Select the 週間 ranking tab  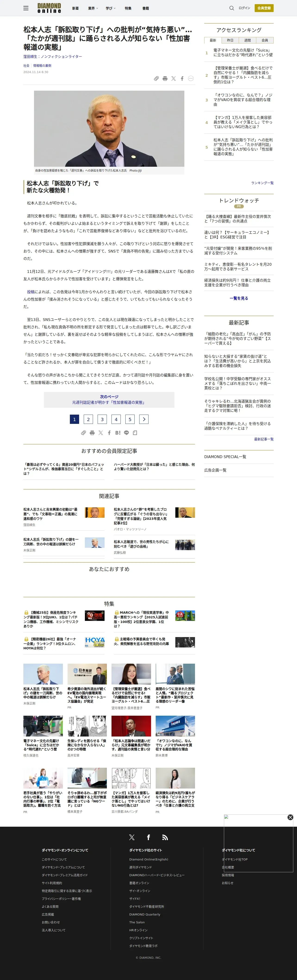[x=247, y=40]
